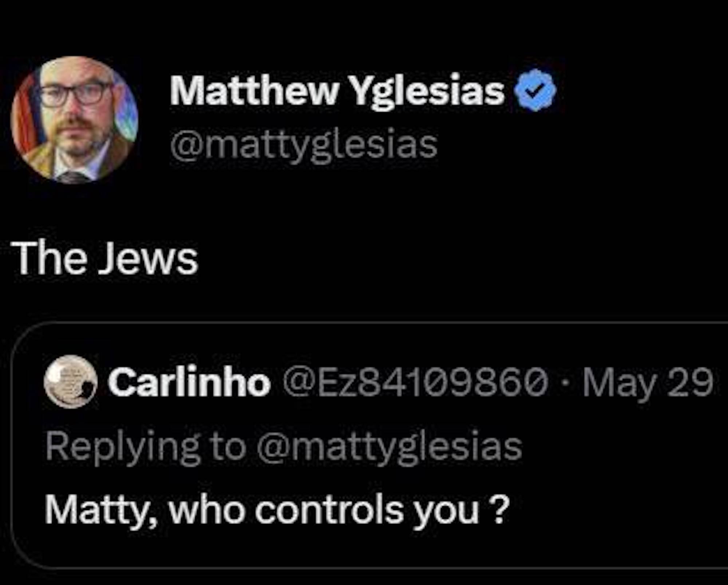
Task: Click the blue verified checkmark badge
Action: (x=534, y=92)
